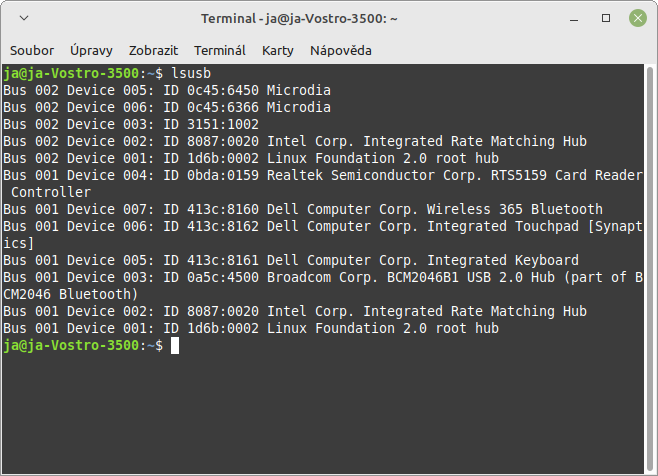Minimize the Terminal window

tap(579, 19)
